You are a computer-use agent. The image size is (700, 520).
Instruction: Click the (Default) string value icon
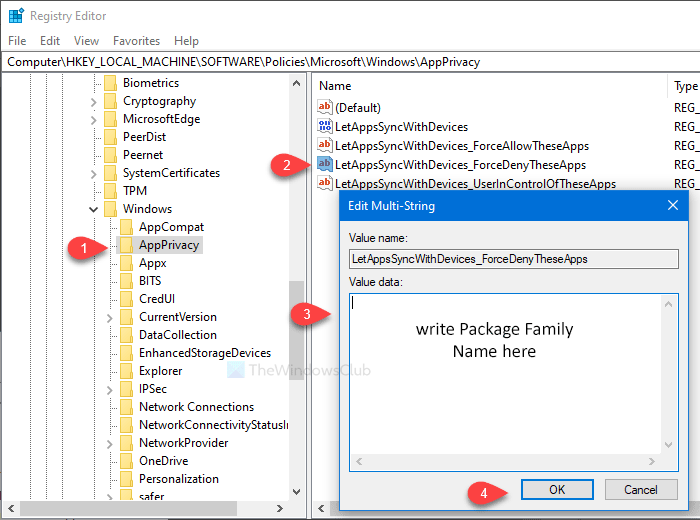(x=325, y=107)
